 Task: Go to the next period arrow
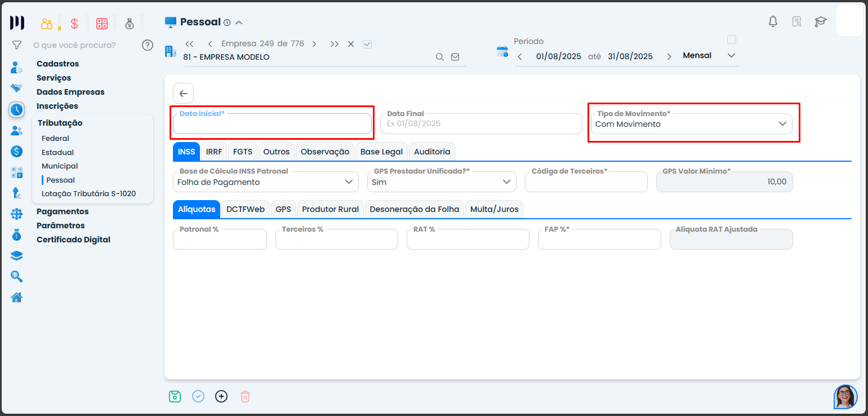[669, 56]
